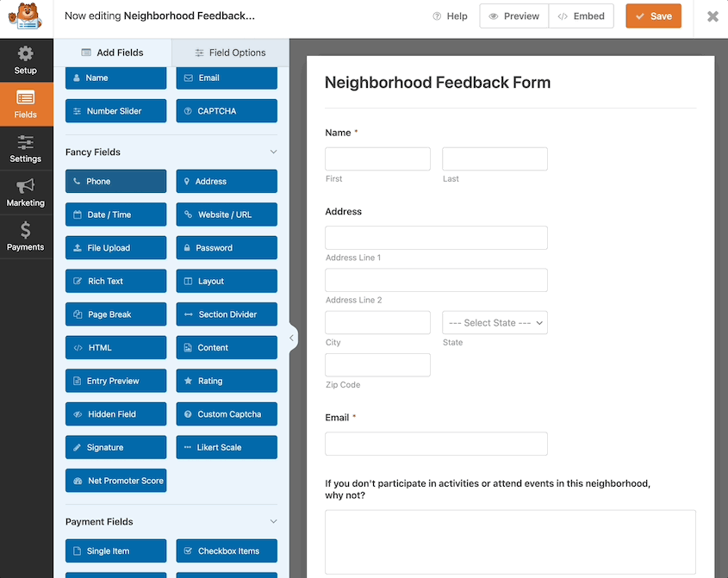This screenshot has width=728, height=578.
Task: Save the Neighborhood Feedback form
Action: (653, 16)
